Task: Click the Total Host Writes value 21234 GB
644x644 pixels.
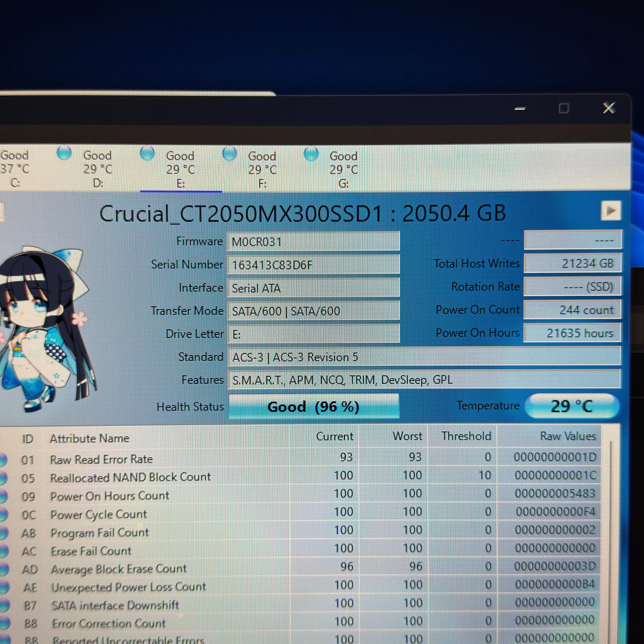Action: click(572, 263)
